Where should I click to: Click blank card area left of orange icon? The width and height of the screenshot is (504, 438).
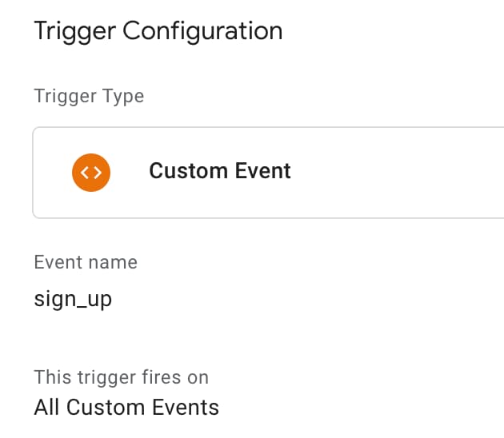51,172
